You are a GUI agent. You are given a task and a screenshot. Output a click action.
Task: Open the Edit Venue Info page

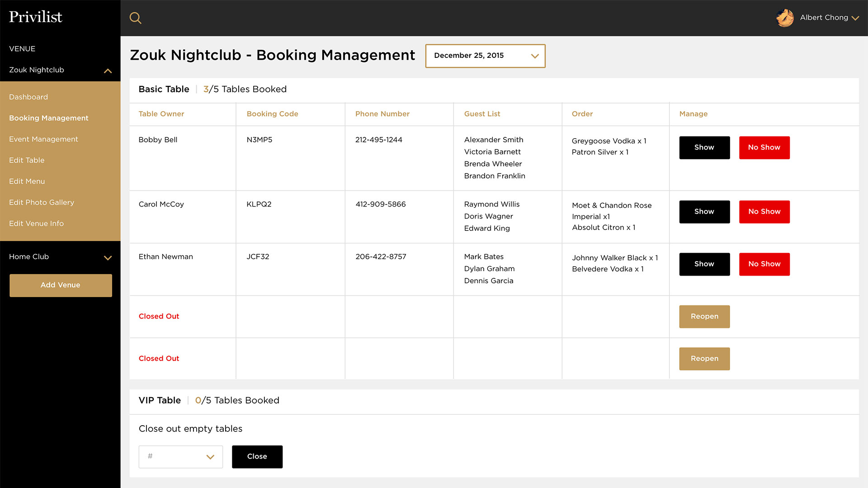pyautogui.click(x=36, y=224)
